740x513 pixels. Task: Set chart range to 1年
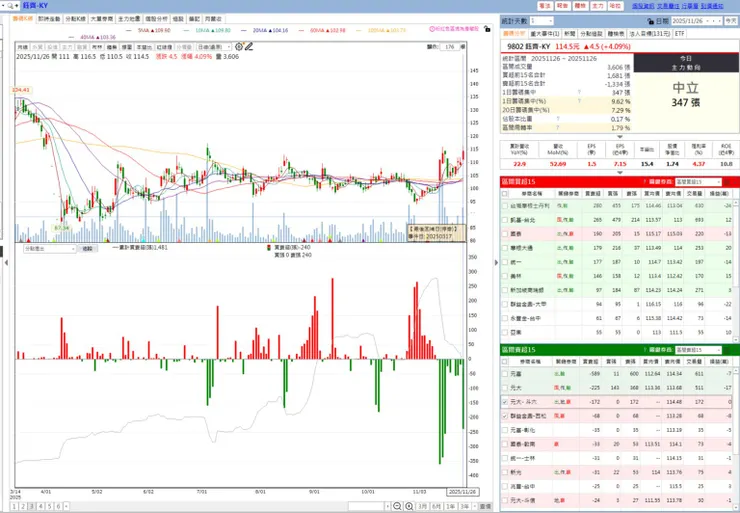tap(451, 506)
